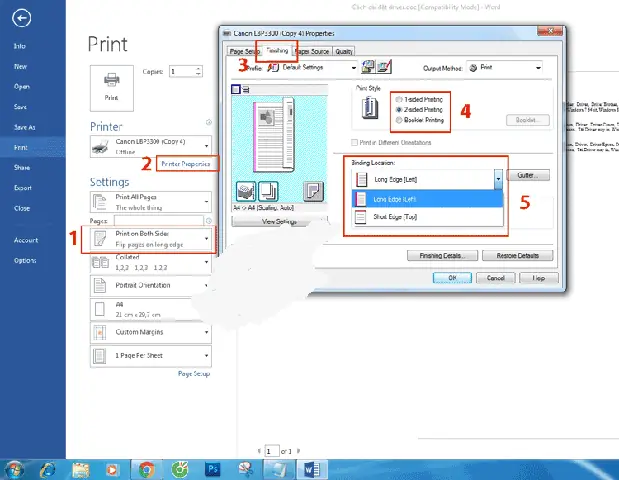Open Google Chrome from the taskbar
This screenshot has width=619, height=480.
pyautogui.click(x=146, y=470)
